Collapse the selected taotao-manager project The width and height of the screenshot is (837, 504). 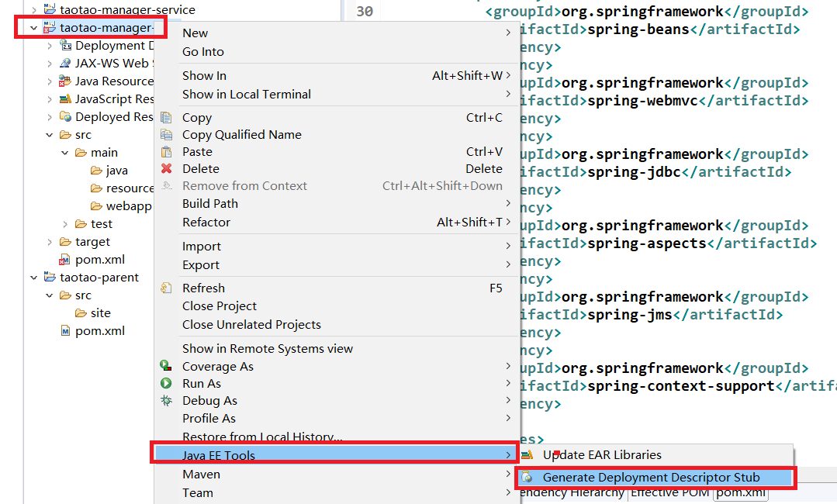pyautogui.click(x=34, y=28)
